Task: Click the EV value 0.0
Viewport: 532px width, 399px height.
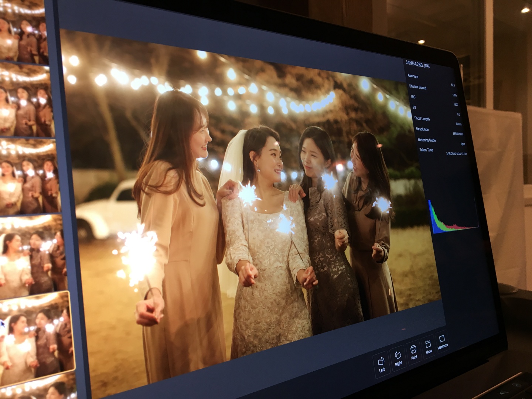Action: 458,115
